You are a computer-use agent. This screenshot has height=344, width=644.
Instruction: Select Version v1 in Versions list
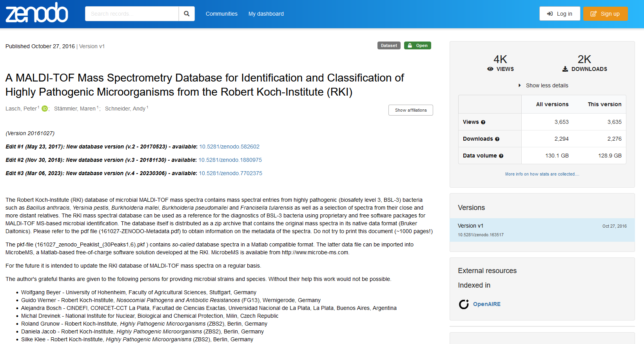(470, 226)
